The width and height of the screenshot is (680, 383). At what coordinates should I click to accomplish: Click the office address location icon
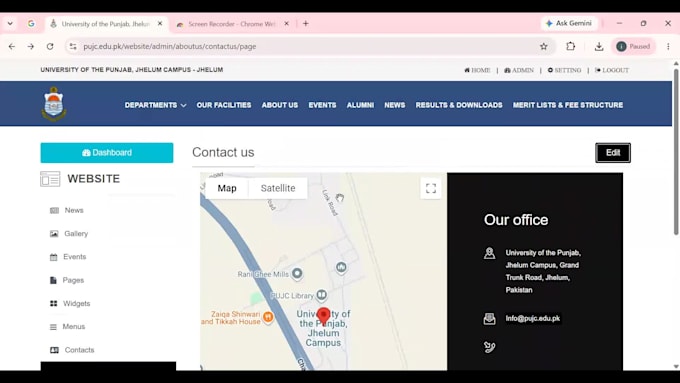490,253
